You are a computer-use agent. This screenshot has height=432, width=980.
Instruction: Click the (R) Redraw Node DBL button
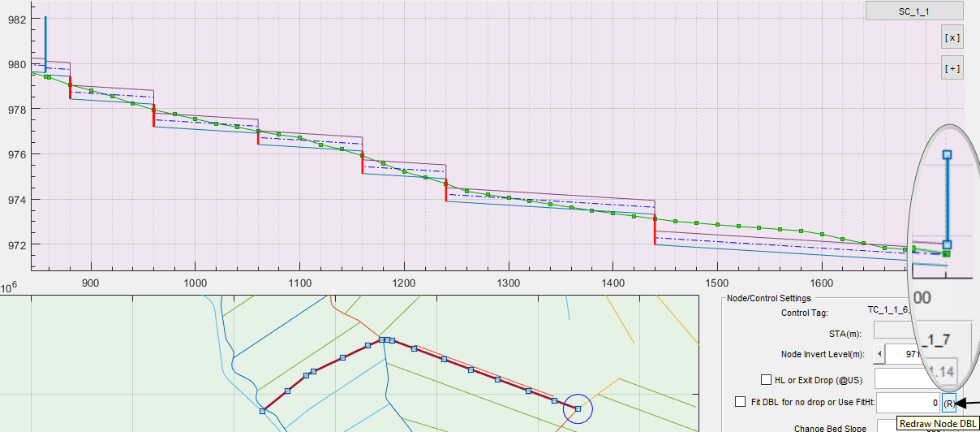point(950,402)
